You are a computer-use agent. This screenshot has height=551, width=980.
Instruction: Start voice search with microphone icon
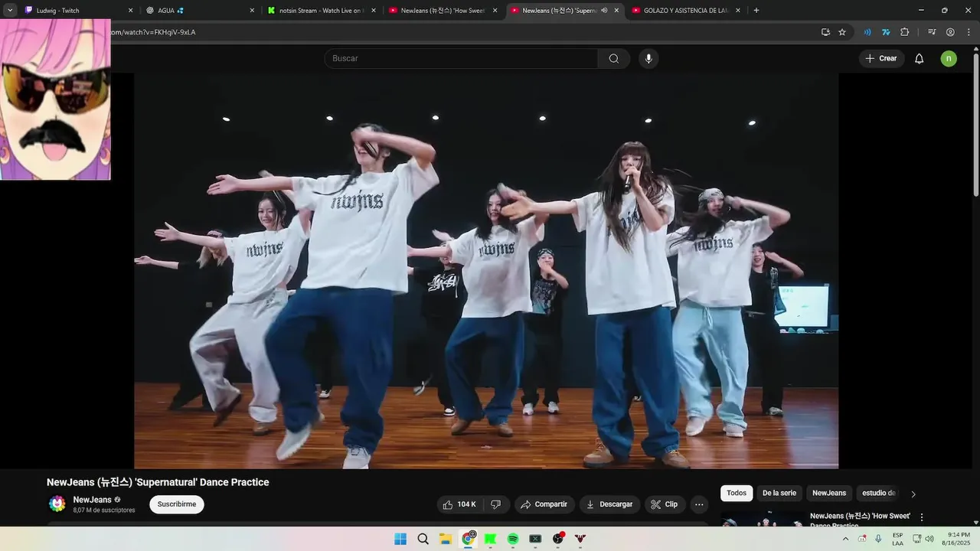click(x=648, y=59)
